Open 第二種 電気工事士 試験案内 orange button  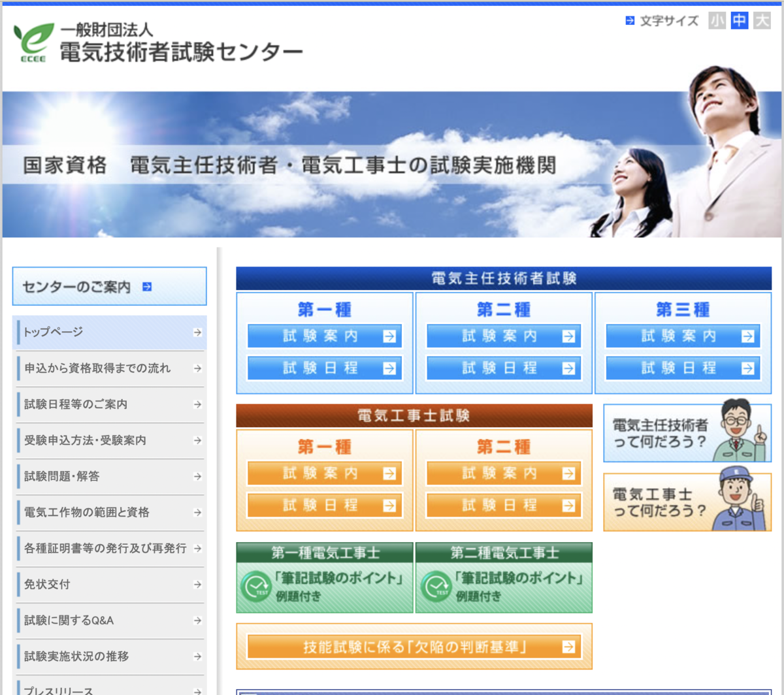(504, 473)
